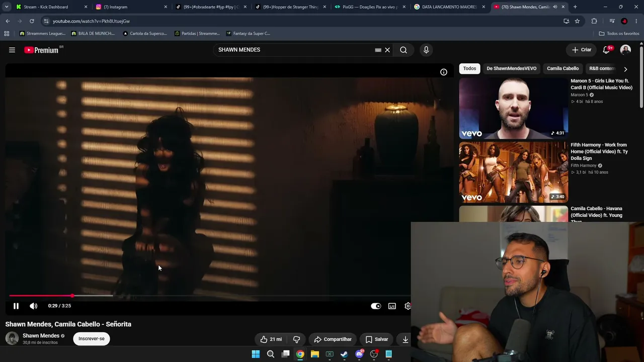The height and width of the screenshot is (362, 644).
Task: Mute the video volume speaker
Action: [34, 306]
